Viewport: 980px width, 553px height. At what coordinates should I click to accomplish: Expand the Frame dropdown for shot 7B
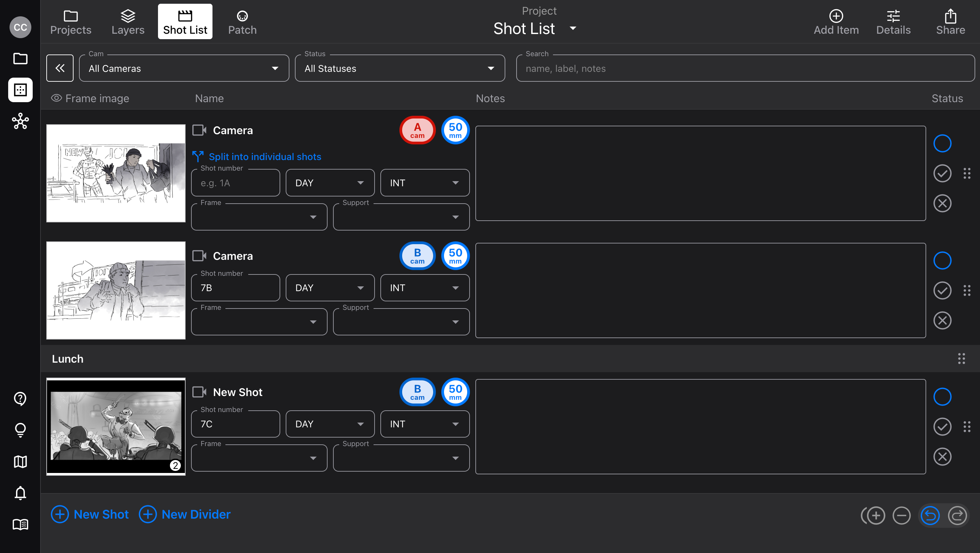259,322
